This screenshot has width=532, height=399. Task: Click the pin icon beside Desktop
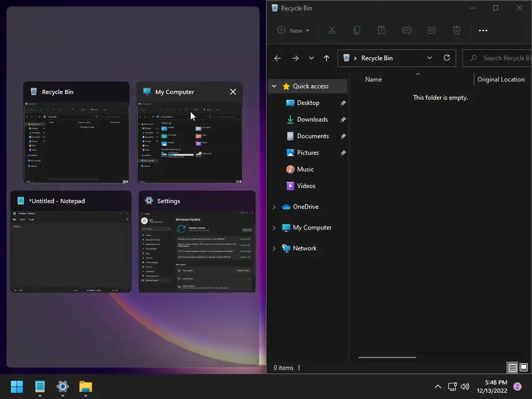(x=343, y=103)
